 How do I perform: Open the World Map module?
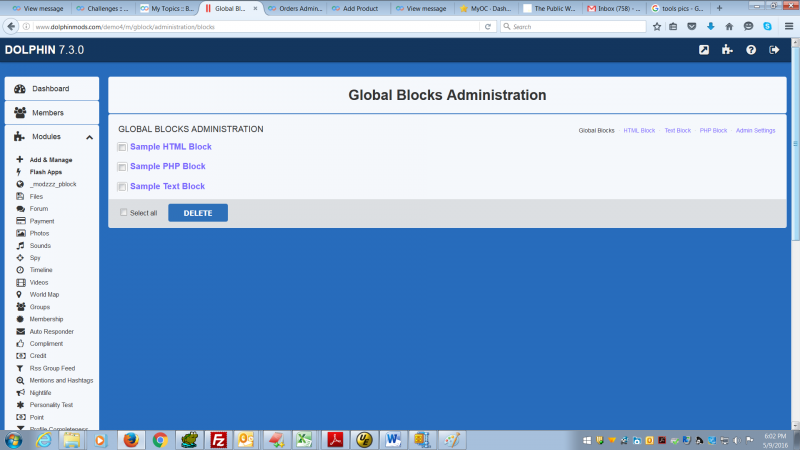click(44, 294)
